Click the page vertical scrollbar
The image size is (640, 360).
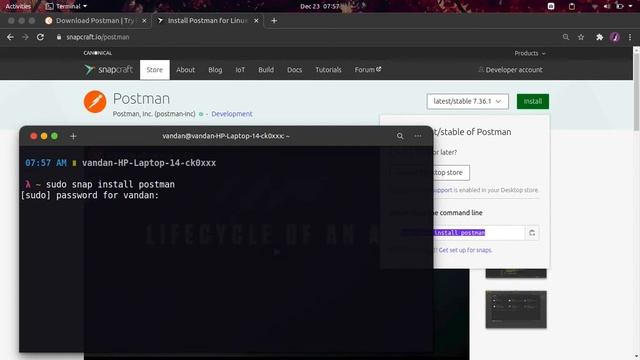point(636,92)
